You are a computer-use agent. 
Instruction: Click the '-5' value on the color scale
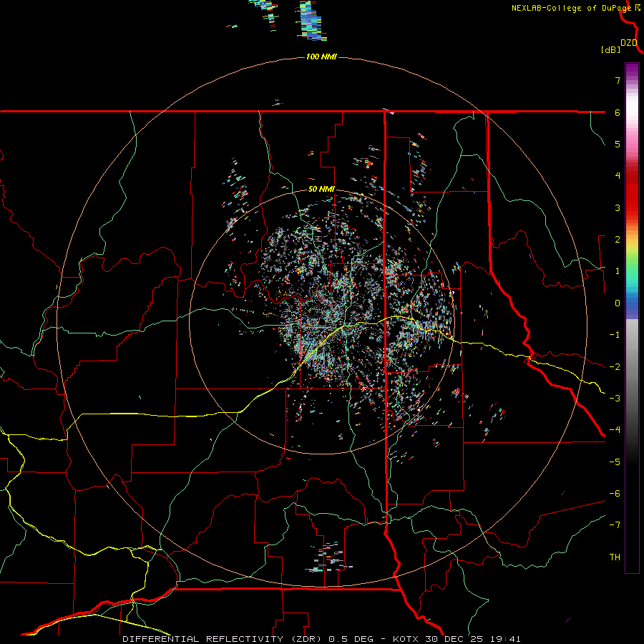[615, 462]
